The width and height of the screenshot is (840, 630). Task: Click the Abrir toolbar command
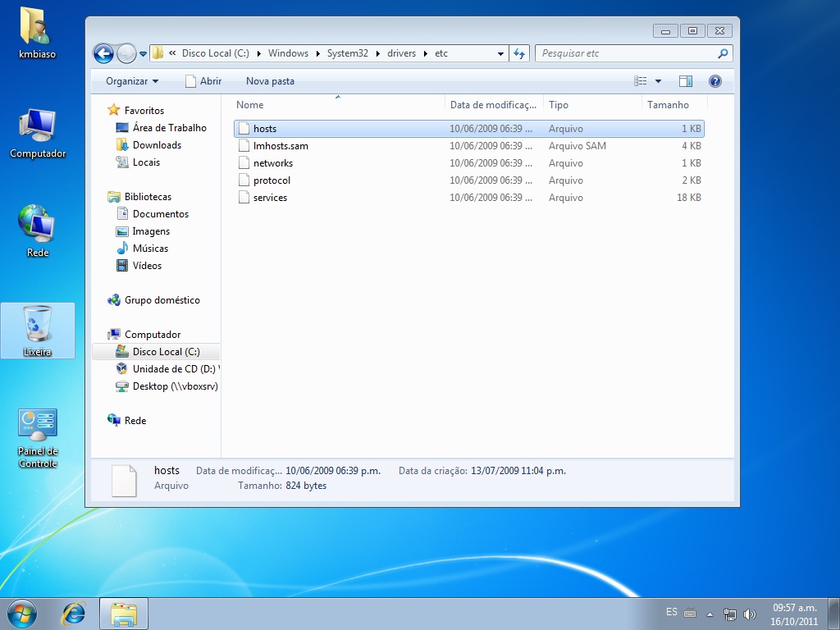coord(204,80)
